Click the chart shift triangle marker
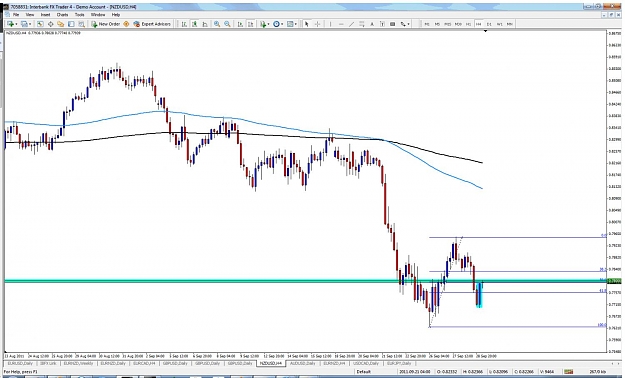This screenshot has width=625, height=378. pyautogui.click(x=485, y=31)
